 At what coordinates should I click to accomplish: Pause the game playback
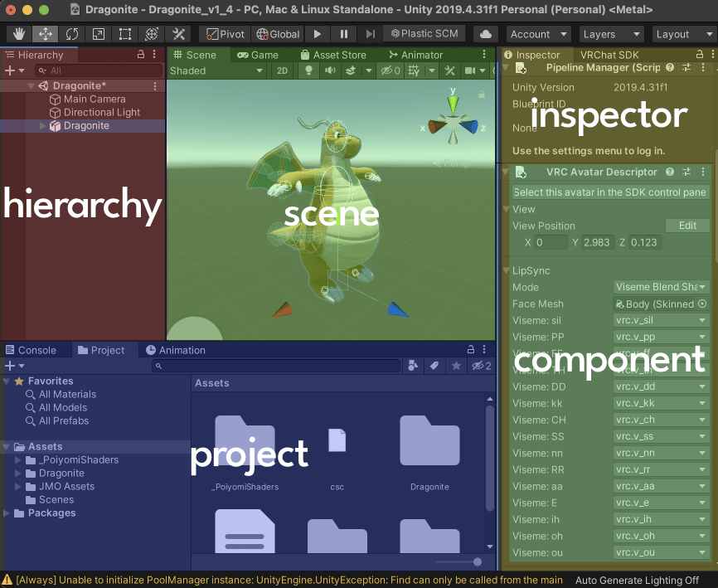(x=344, y=34)
